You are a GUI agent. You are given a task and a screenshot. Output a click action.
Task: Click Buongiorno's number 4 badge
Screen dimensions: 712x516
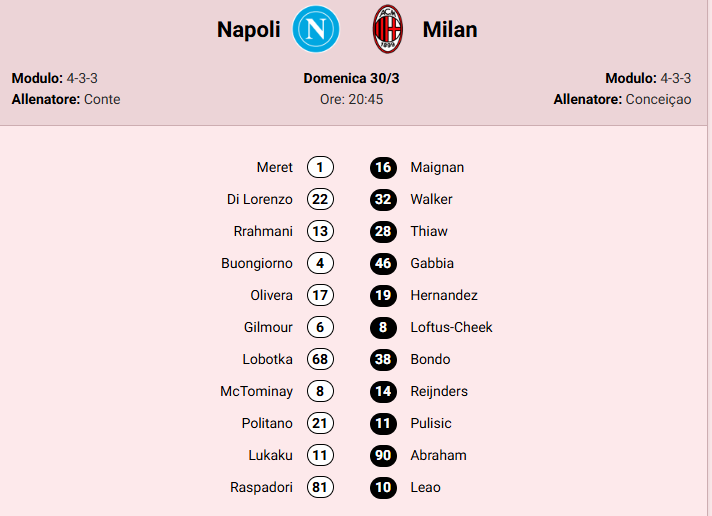point(320,263)
